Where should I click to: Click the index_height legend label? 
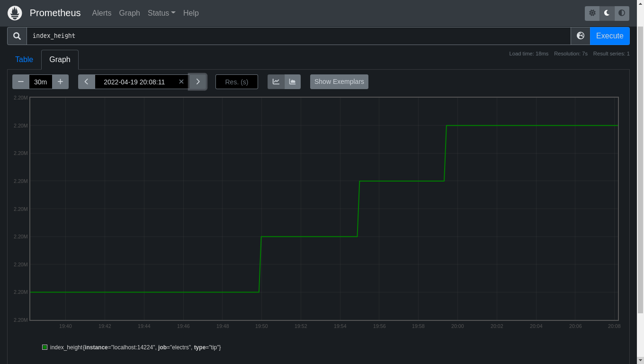click(135, 347)
